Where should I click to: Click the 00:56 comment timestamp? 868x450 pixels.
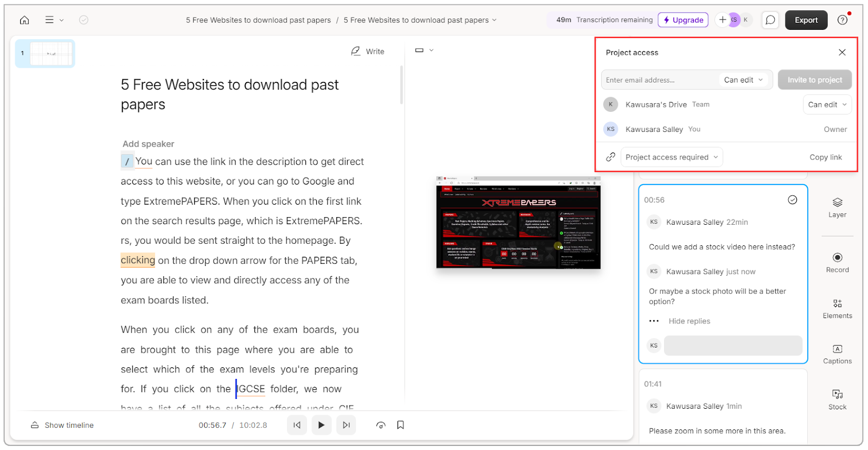point(654,200)
